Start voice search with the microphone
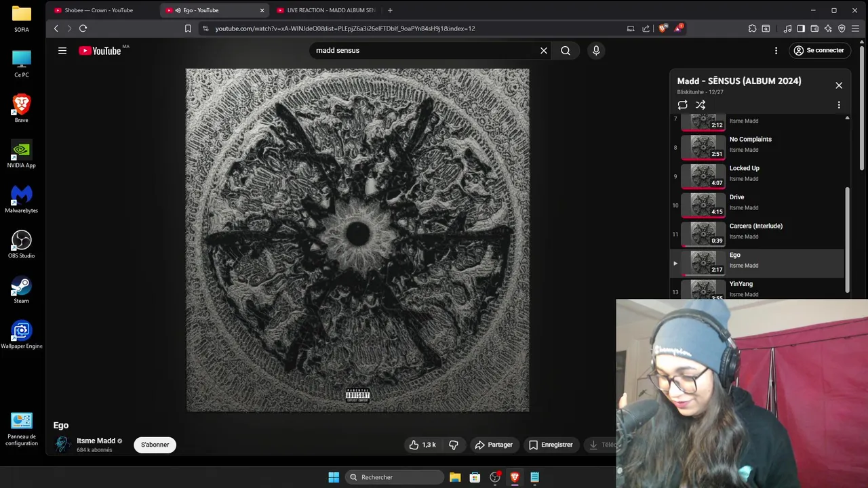868x488 pixels. pyautogui.click(x=596, y=50)
